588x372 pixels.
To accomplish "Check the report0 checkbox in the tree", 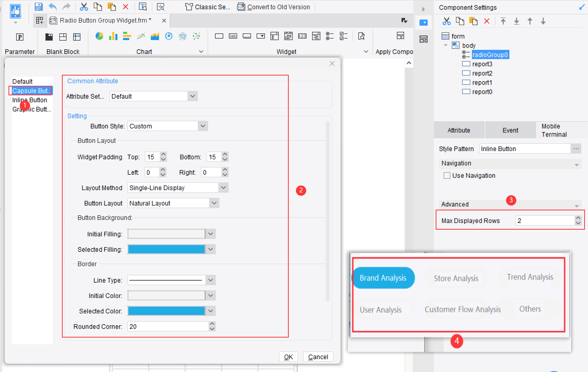I will pyautogui.click(x=466, y=91).
